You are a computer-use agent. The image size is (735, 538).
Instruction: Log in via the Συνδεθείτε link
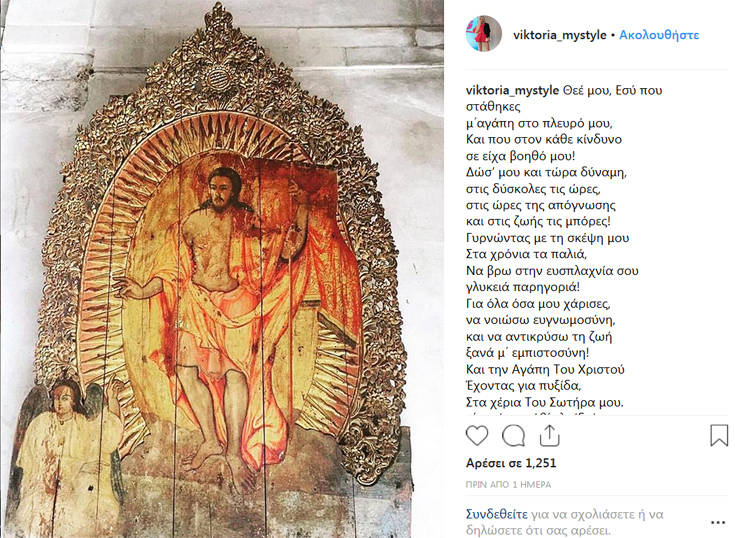pyautogui.click(x=496, y=514)
